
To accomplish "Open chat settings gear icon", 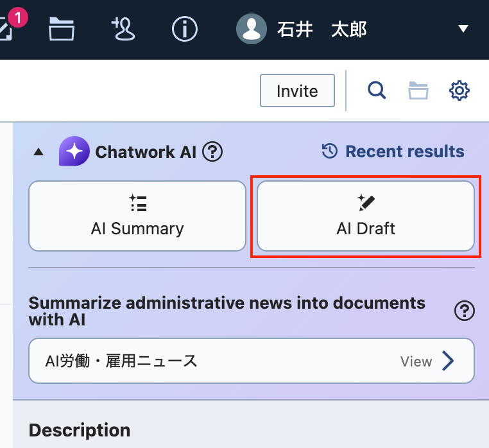I will 459,90.
